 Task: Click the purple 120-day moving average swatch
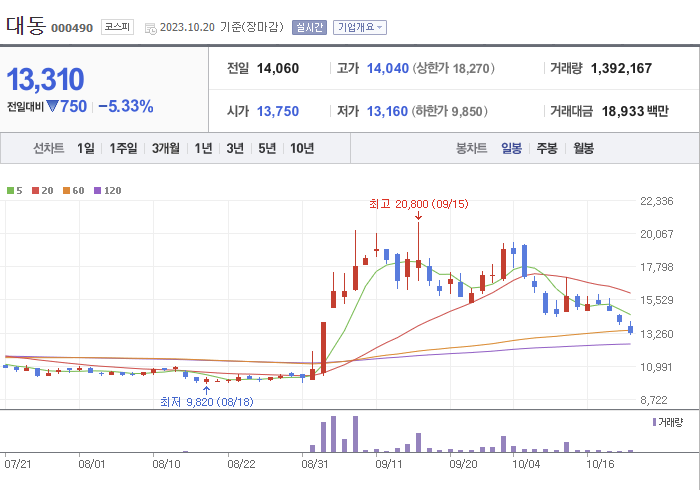click(x=97, y=191)
